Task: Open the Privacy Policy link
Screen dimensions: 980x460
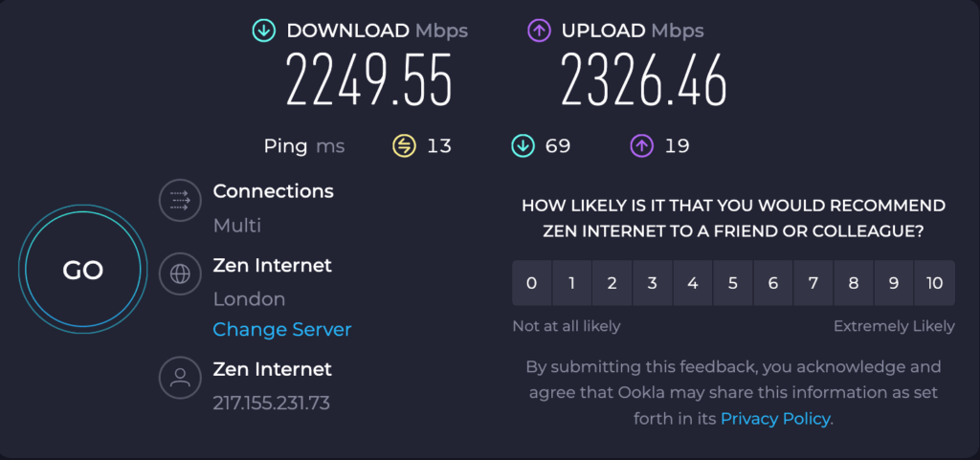Action: [x=775, y=418]
